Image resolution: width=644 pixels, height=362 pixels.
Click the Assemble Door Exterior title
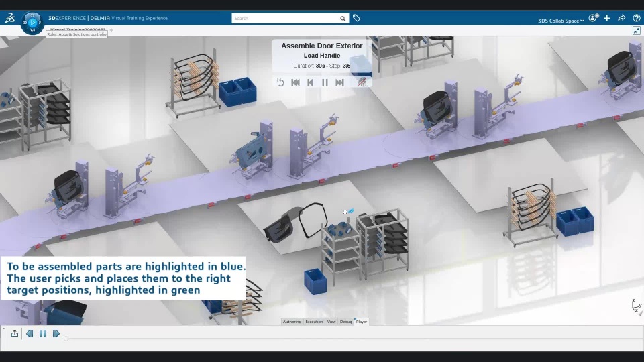pyautogui.click(x=321, y=46)
